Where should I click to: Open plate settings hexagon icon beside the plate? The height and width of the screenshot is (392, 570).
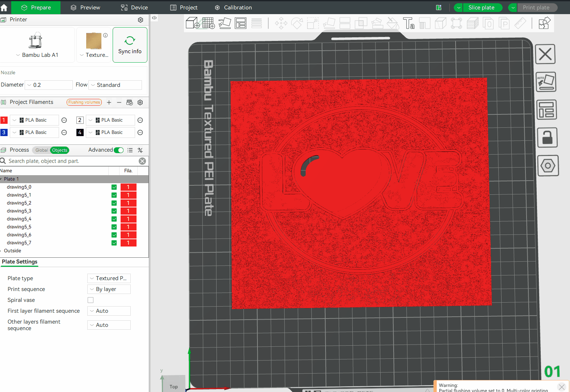coord(548,166)
